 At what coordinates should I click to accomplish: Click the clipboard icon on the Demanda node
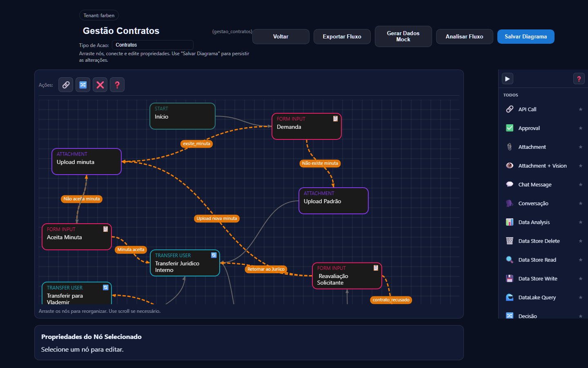click(x=336, y=119)
